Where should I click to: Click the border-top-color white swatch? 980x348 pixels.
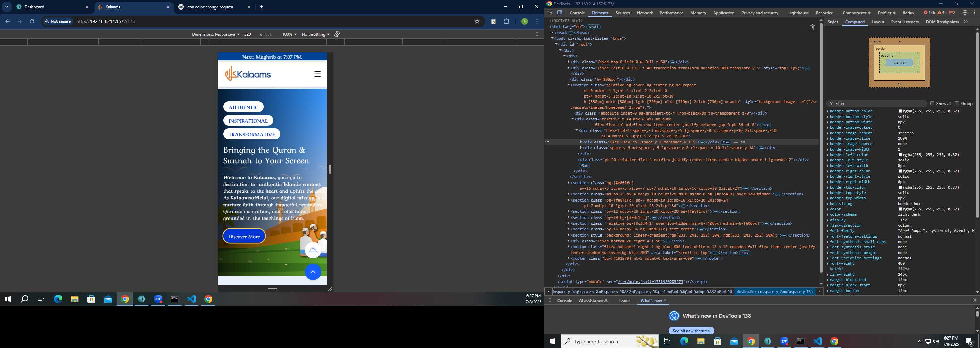pos(900,188)
